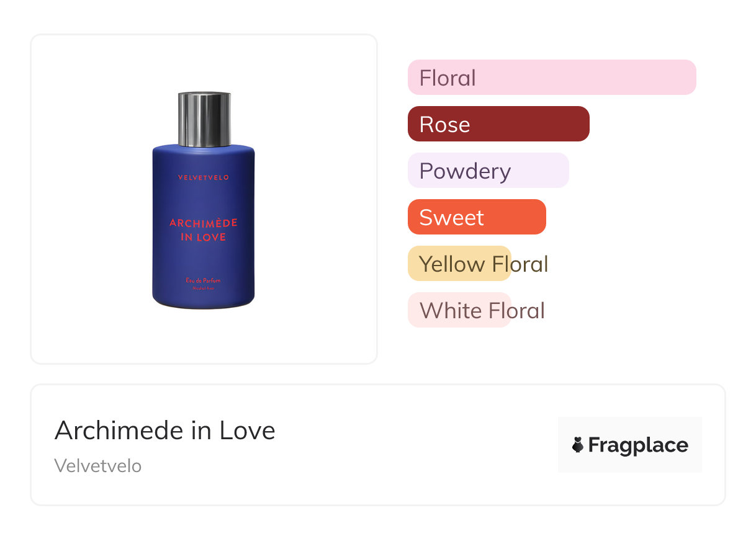Click the Eau de Parfum bottle label
This screenshot has height=536, width=756.
[x=204, y=281]
